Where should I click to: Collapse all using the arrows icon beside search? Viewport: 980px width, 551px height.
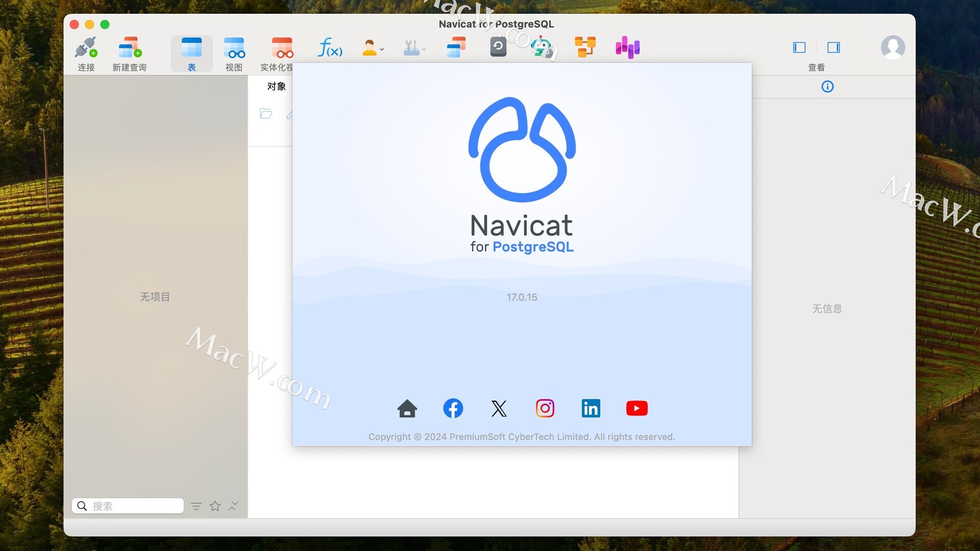click(x=233, y=506)
